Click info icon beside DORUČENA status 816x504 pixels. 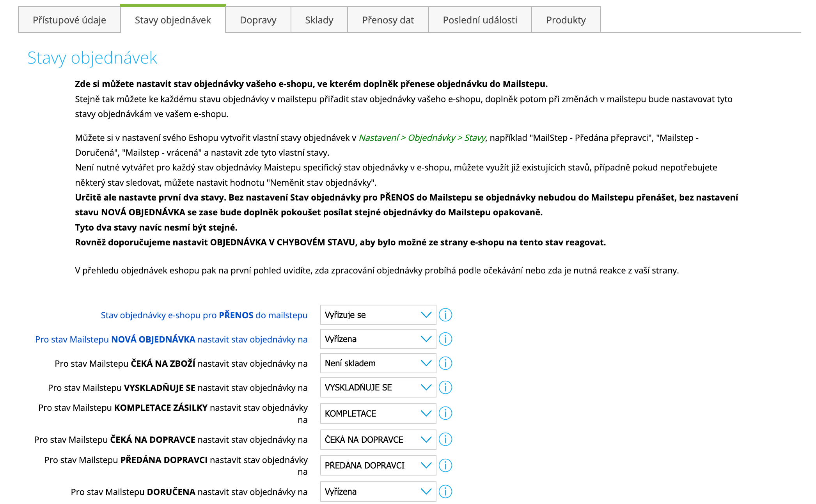[x=445, y=492]
